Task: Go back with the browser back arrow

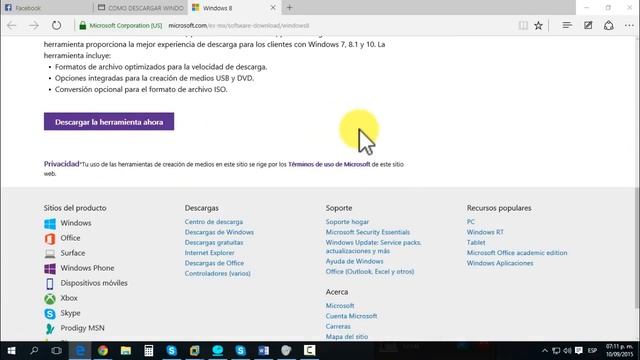Action: pos(11,25)
